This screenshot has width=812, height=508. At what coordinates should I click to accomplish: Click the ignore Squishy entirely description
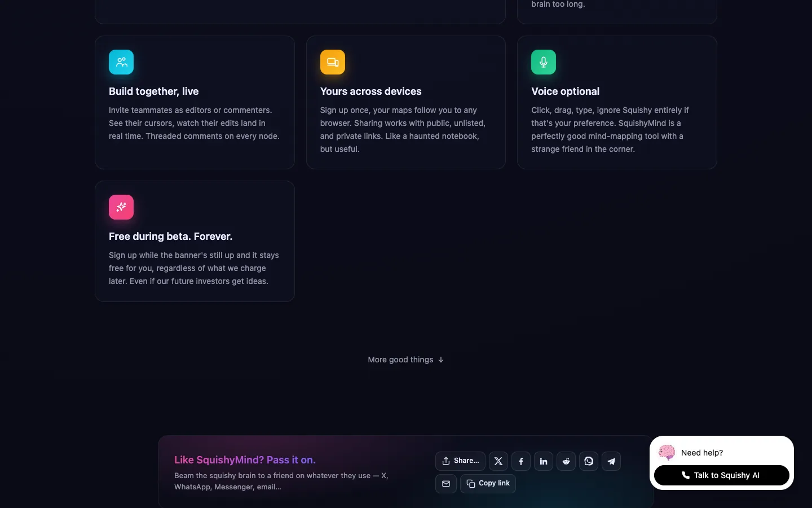pos(610,130)
